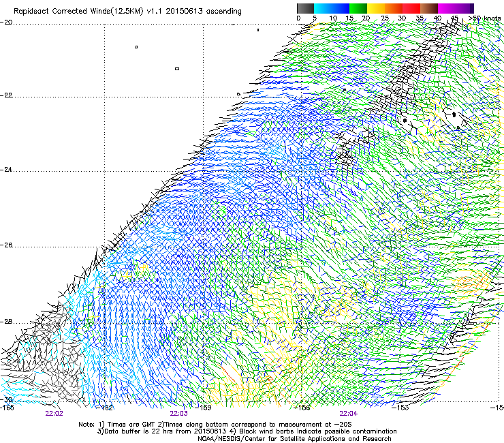Screen dimensions: 504x443
Task: Click the gray 0–5 knots legend swatch
Action: [x=305, y=8]
